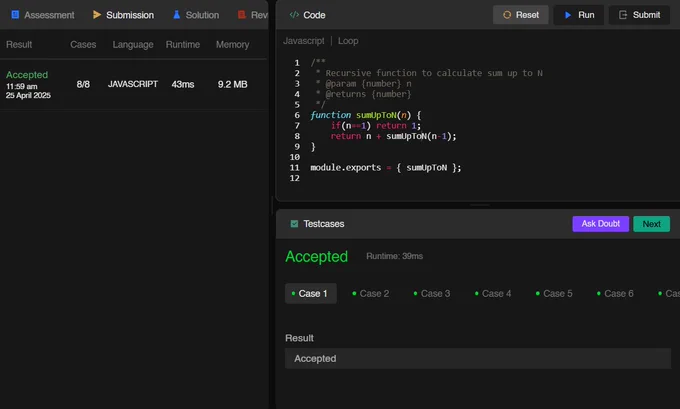Click the Solution flask icon
The image size is (680, 409).
click(177, 15)
